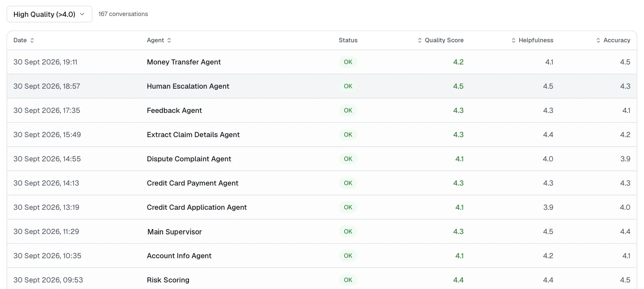Click the 30 Sept 2026, 11:29 date cell
The image size is (644, 289).
(x=46, y=232)
